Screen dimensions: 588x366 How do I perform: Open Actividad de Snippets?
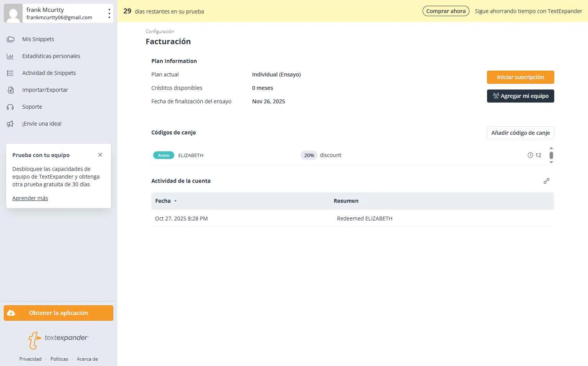point(49,73)
